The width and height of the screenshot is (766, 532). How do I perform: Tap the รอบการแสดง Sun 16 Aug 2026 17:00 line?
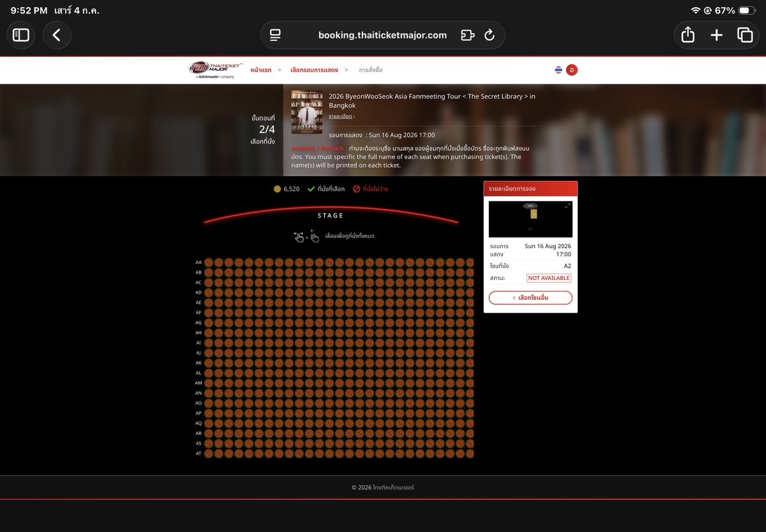point(382,135)
